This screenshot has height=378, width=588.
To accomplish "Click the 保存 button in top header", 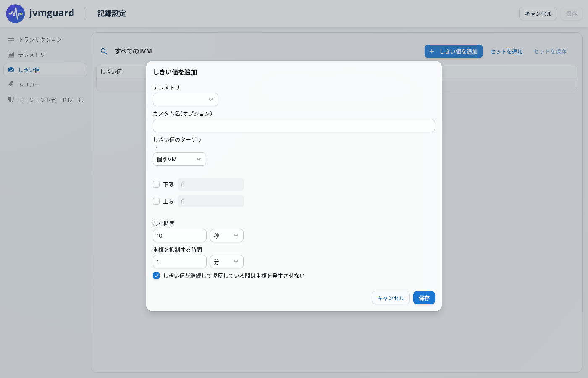I will pyautogui.click(x=572, y=13).
